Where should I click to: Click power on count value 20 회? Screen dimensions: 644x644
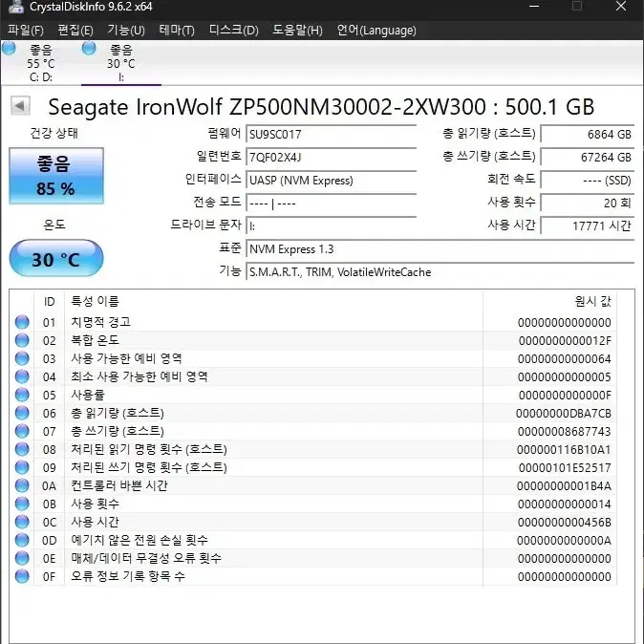pyautogui.click(x=588, y=204)
